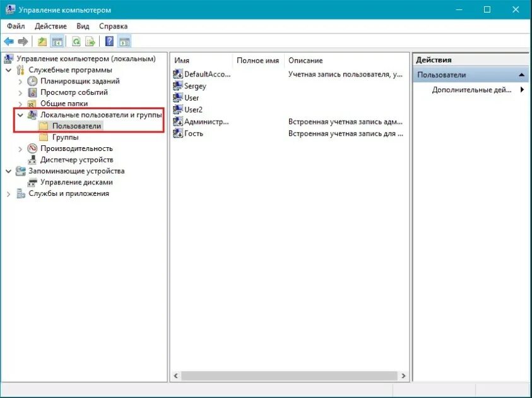Click the Просмотр событий icon

32,92
